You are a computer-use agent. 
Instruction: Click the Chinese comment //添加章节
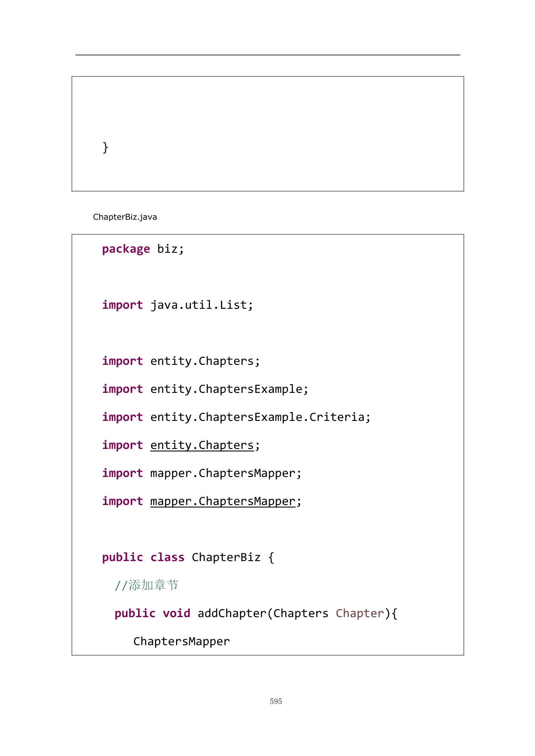click(x=147, y=585)
